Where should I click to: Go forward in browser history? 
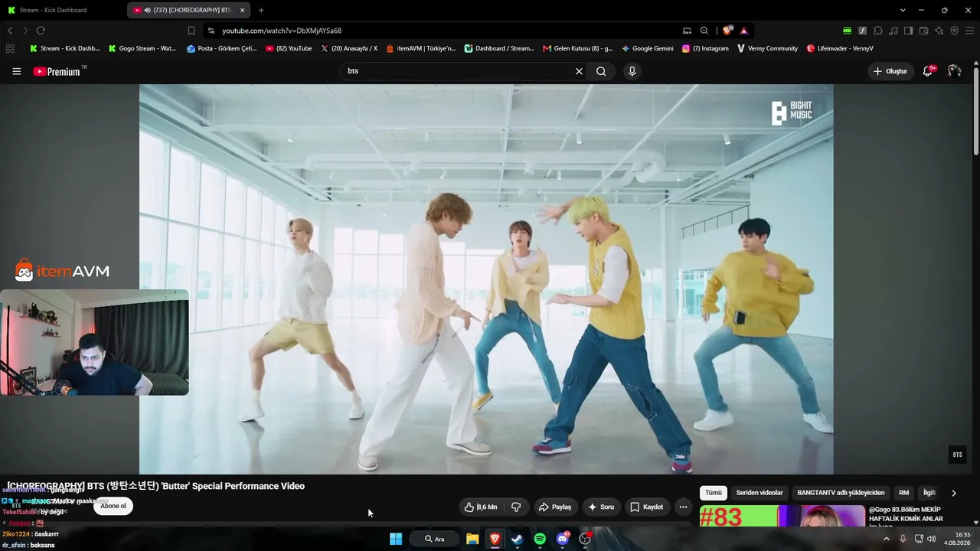tap(25, 31)
